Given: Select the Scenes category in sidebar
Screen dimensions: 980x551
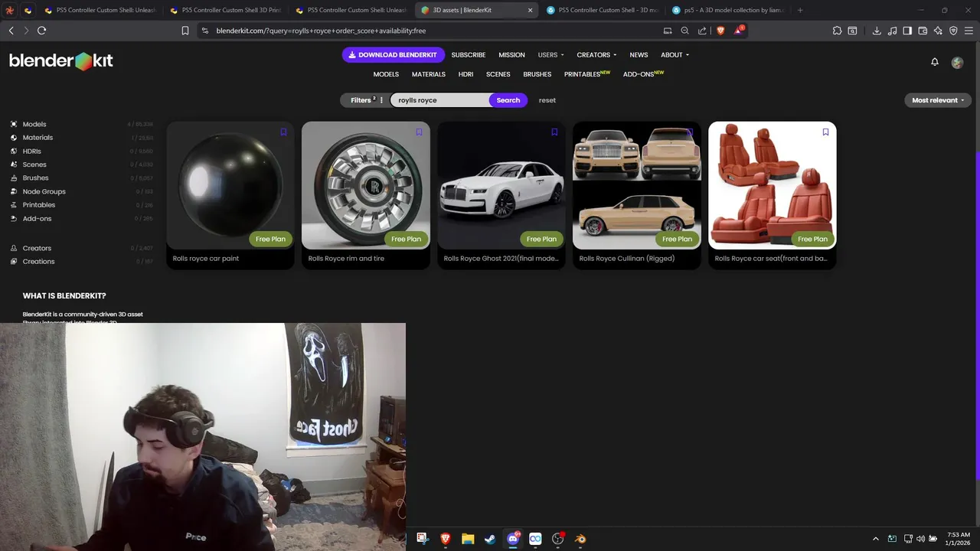Looking at the screenshot, I should tap(34, 165).
